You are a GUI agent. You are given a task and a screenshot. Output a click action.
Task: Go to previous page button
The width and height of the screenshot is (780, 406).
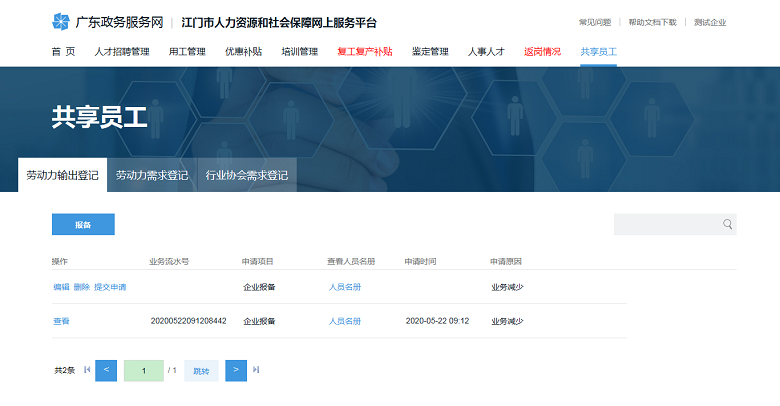(x=106, y=371)
